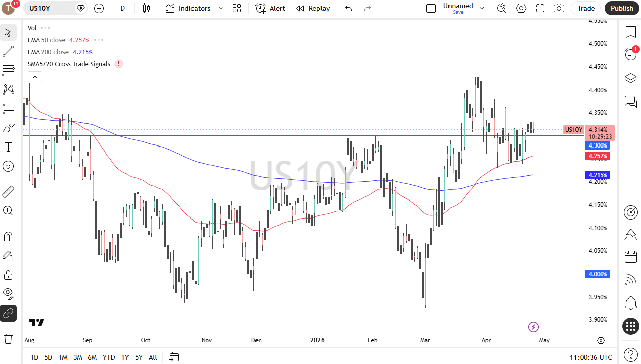Select the ruler measure tool

click(x=8, y=191)
